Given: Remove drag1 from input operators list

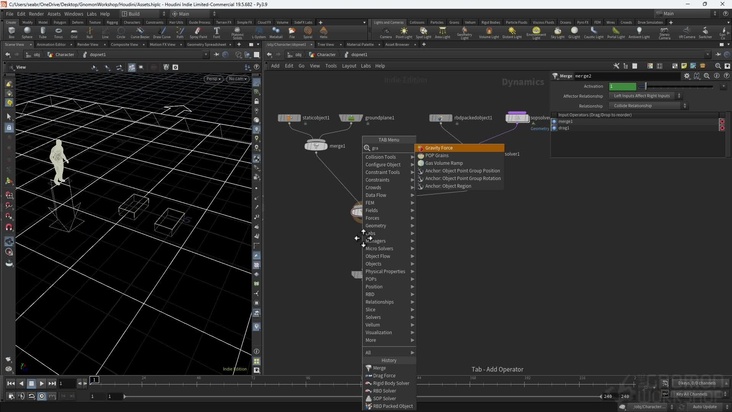Looking at the screenshot, I should click(722, 128).
